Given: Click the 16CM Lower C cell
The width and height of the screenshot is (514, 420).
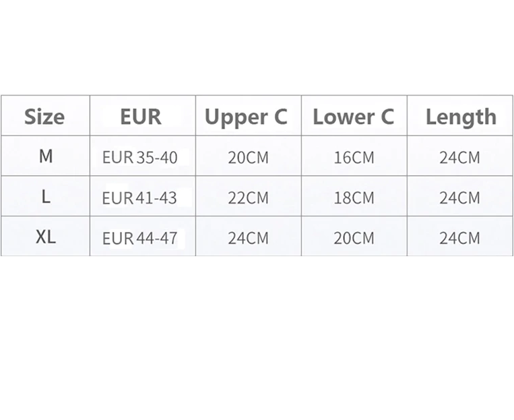Looking at the screenshot, I should pos(354,158).
